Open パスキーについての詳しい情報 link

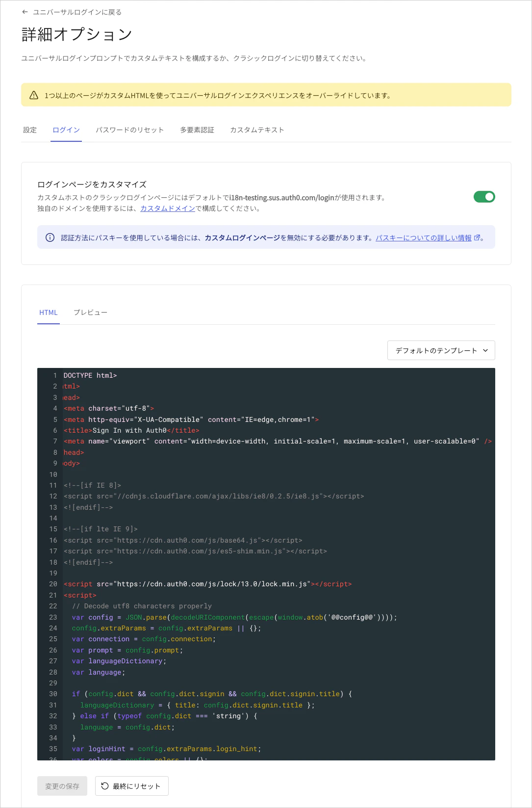click(x=424, y=238)
